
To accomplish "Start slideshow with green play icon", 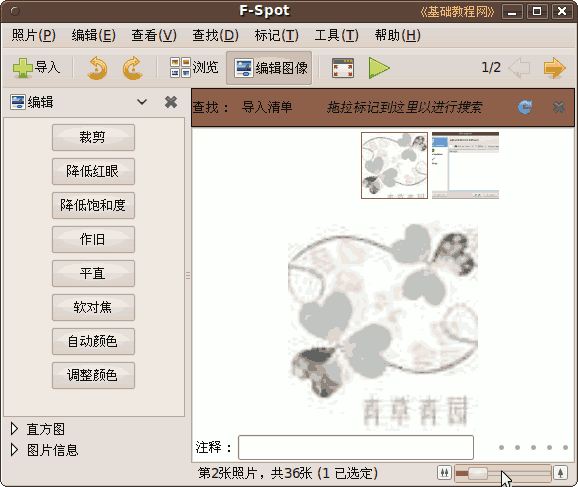I will [x=379, y=68].
